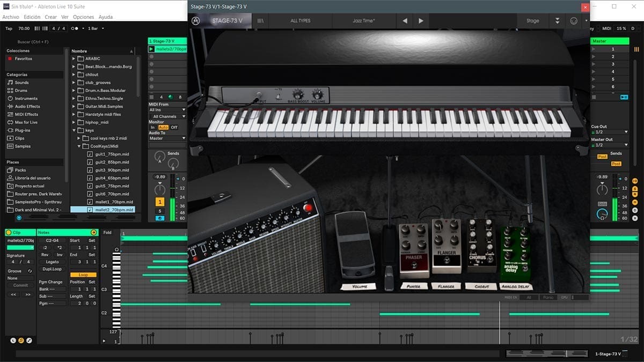Toggle the orange Loop button
Image resolution: width=644 pixels, height=362 pixels.
tap(83, 275)
